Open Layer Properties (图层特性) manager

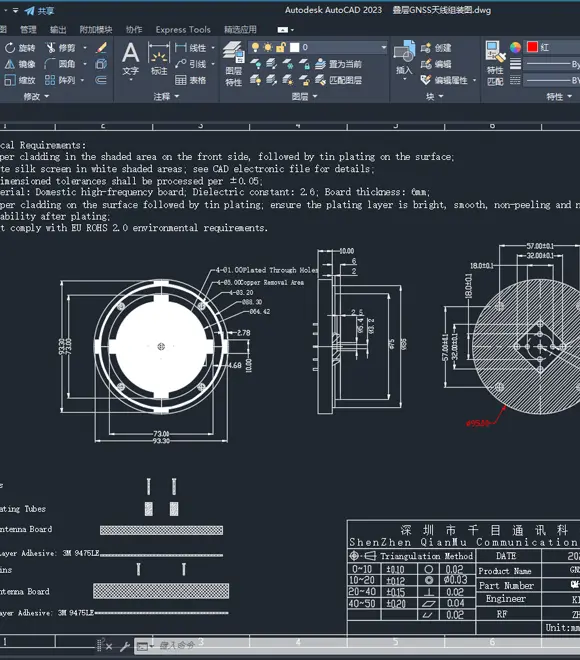click(x=234, y=64)
